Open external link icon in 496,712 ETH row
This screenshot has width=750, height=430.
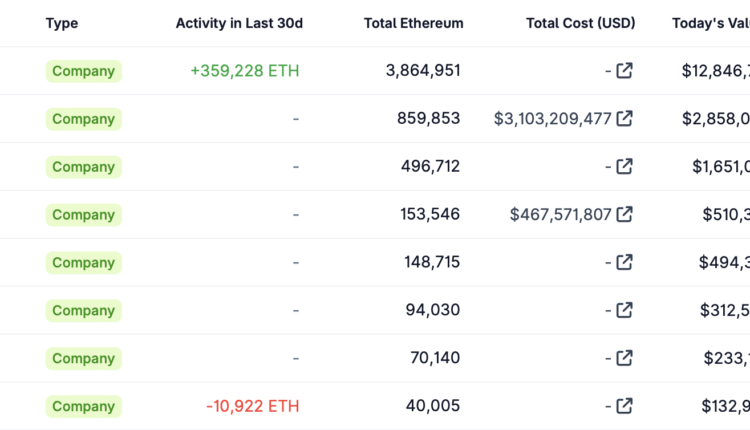625,167
